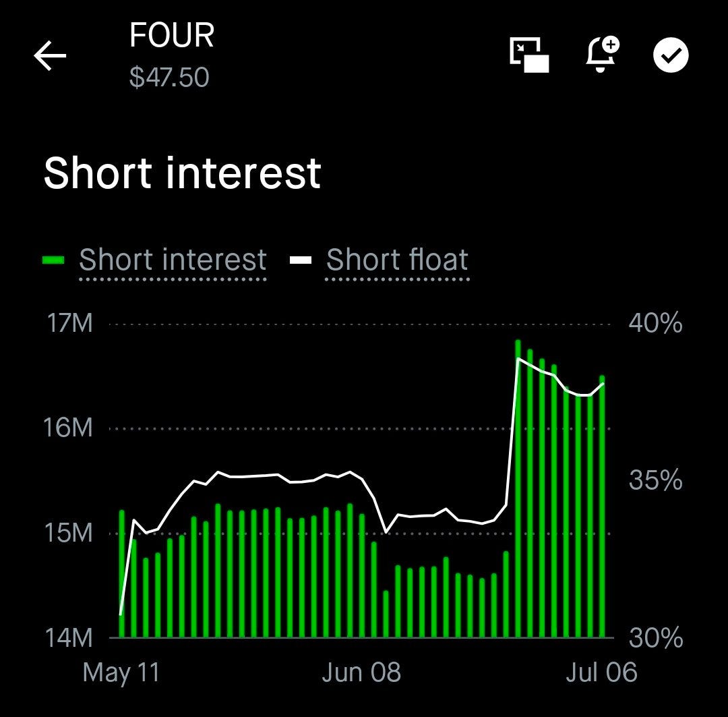
Task: Tap the Jul 06 date axis label
Action: tap(602, 672)
